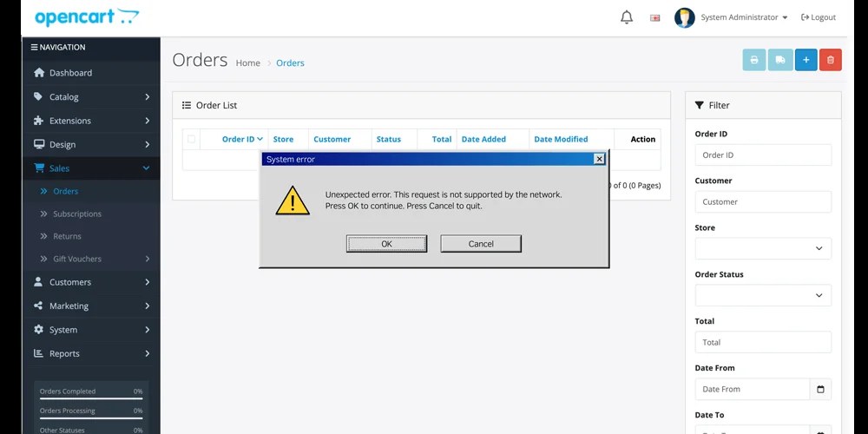868x434 pixels.
Task: Click the Logout link
Action: 819,17
